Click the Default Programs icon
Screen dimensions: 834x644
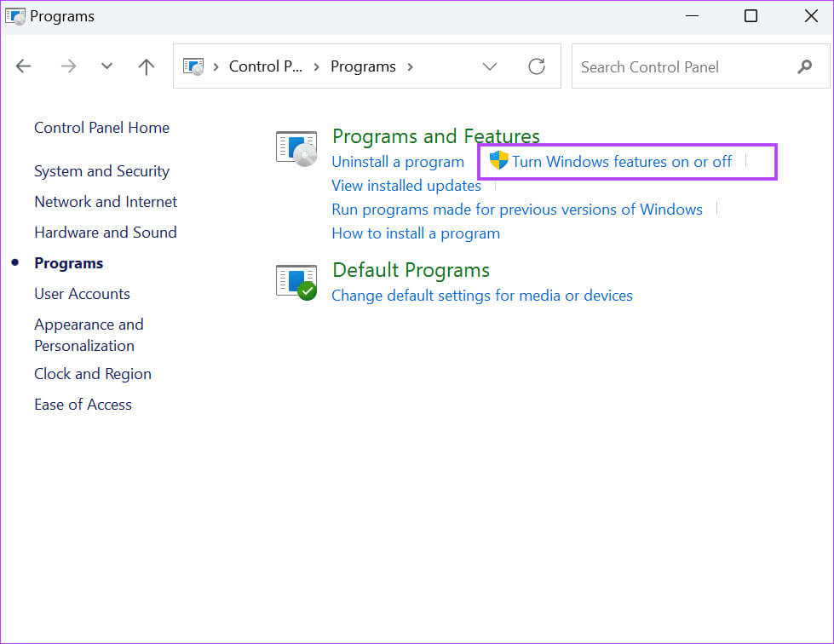tap(296, 282)
